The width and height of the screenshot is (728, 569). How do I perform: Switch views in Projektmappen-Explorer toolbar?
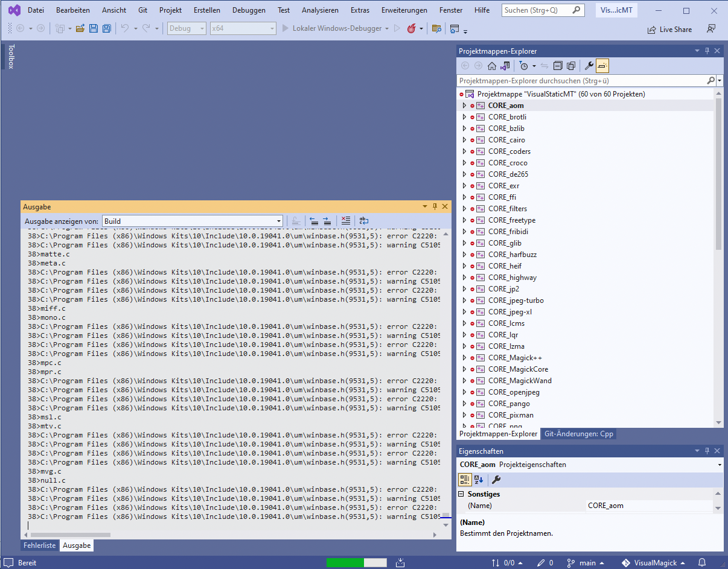pos(505,66)
